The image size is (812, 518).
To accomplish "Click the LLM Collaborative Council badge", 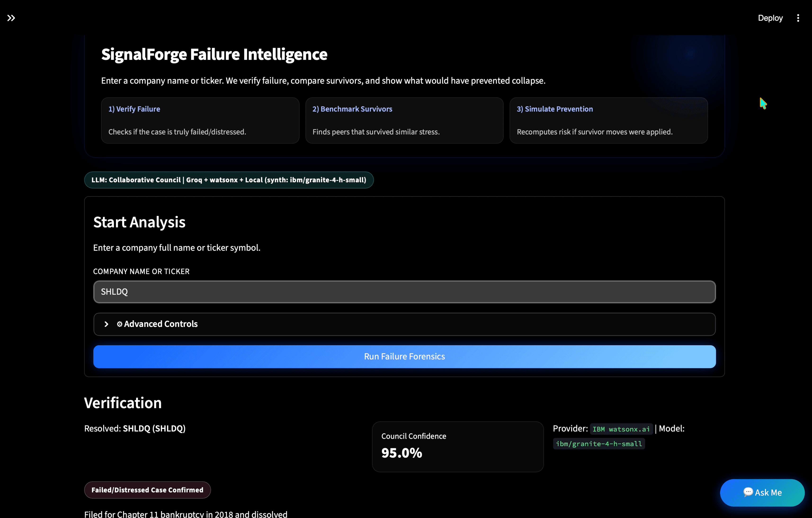I will coord(229,180).
